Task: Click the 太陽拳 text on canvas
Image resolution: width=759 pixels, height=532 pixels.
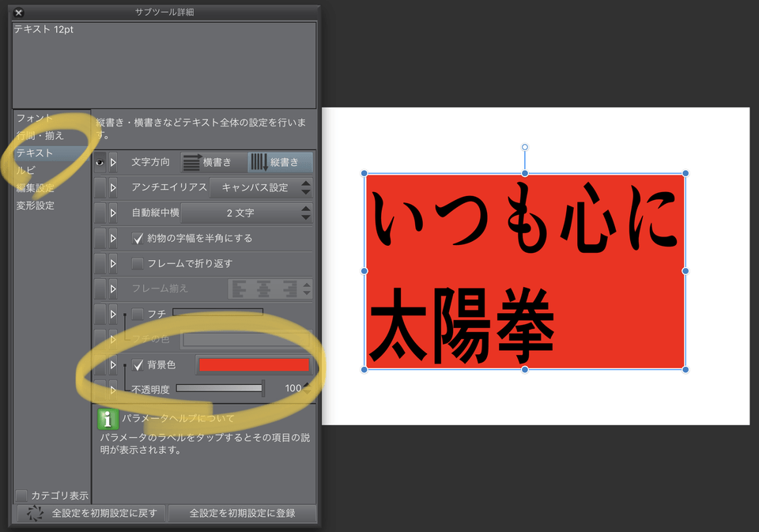Action: pyautogui.click(x=462, y=326)
